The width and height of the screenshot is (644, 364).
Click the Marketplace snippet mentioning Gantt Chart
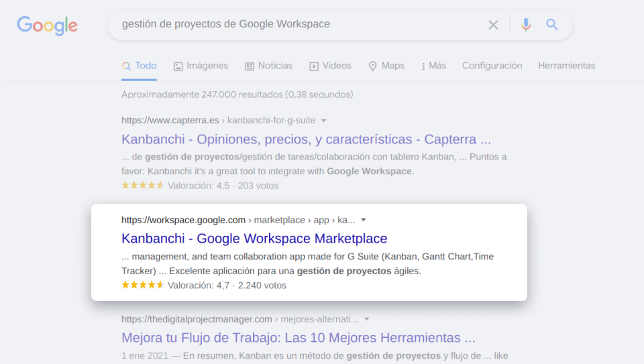pos(308,264)
